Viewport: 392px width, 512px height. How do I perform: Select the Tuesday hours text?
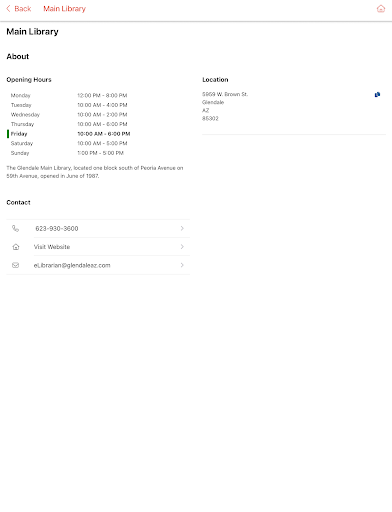102,105
